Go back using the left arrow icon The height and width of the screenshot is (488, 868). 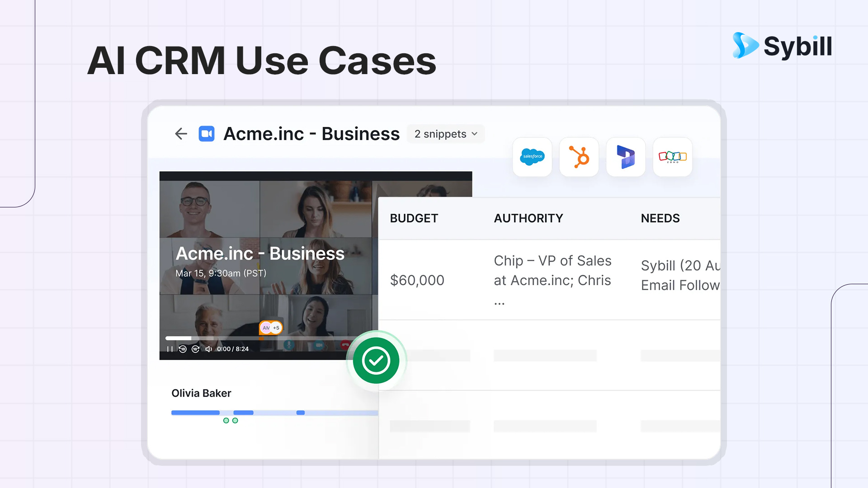[181, 134]
